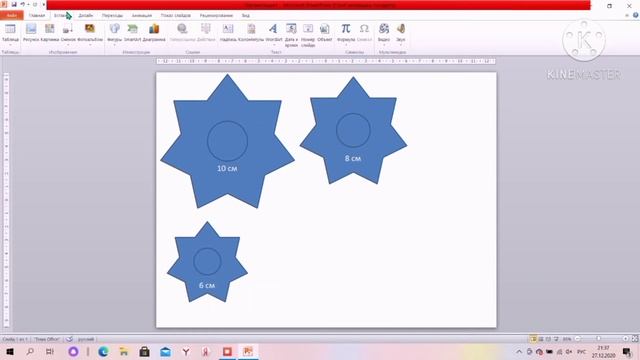Open PowerPoint help question mark
Screen dimensions: 640x360
coord(636,15)
